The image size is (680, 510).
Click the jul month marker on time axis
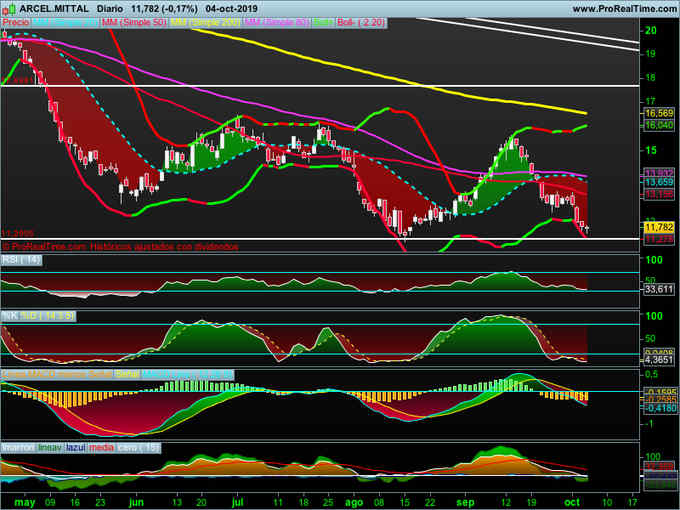[x=237, y=502]
